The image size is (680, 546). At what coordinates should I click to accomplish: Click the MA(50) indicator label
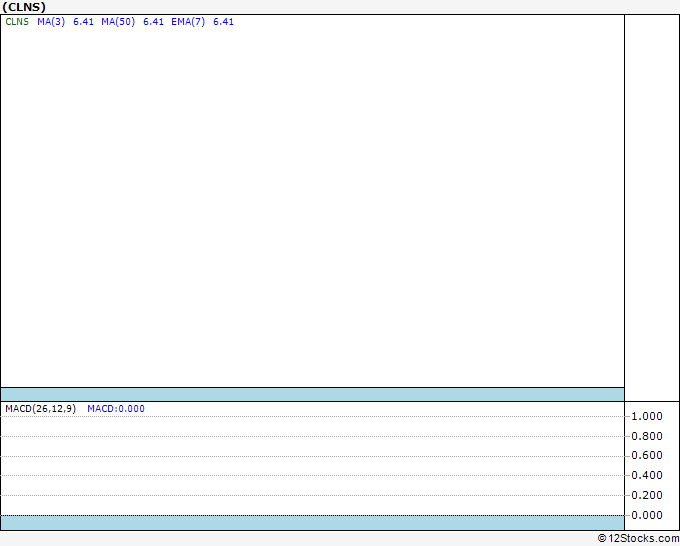click(118, 22)
